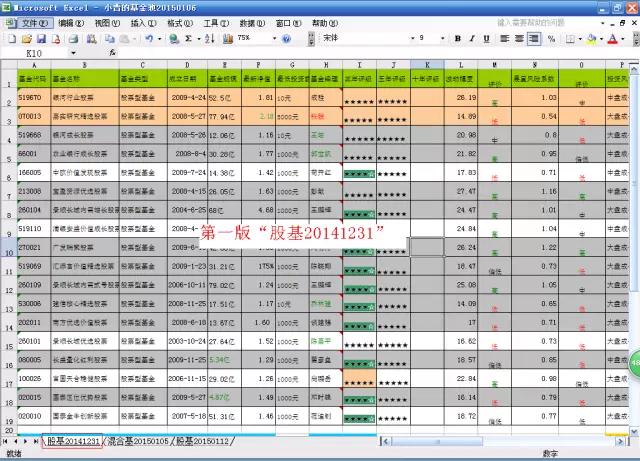Open the 数据 (Data) menu
Viewport: 640px width, 461px height.
[252, 23]
